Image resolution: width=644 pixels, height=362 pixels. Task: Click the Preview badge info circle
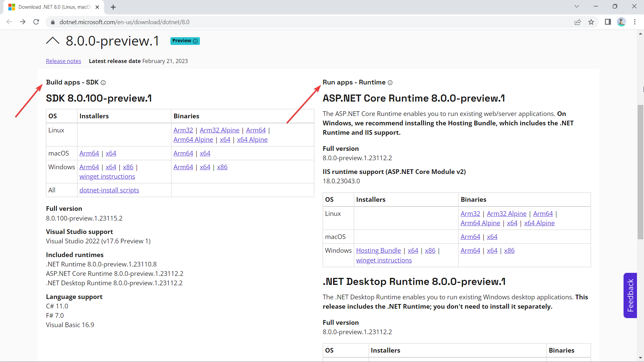tap(196, 41)
